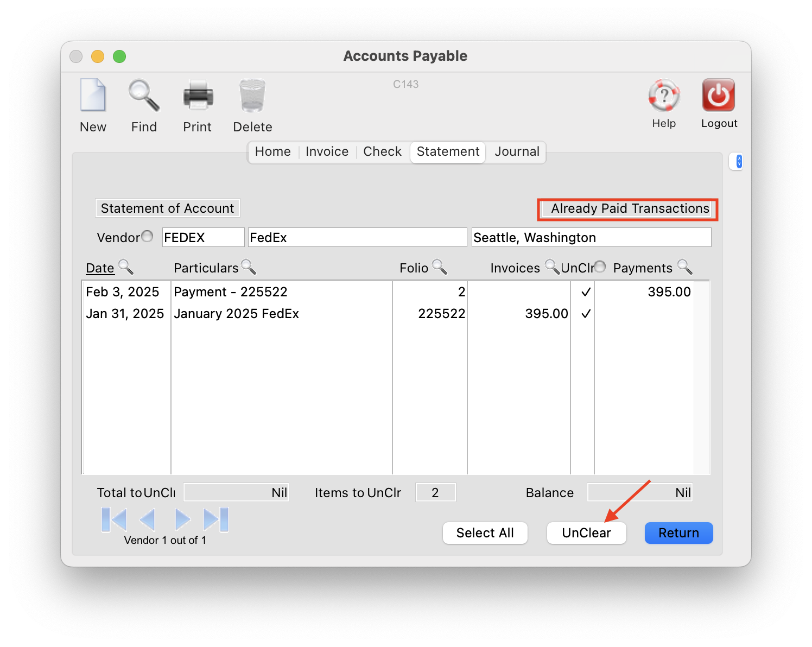
Task: Click the magnifier beside Invoices header
Action: tap(552, 267)
